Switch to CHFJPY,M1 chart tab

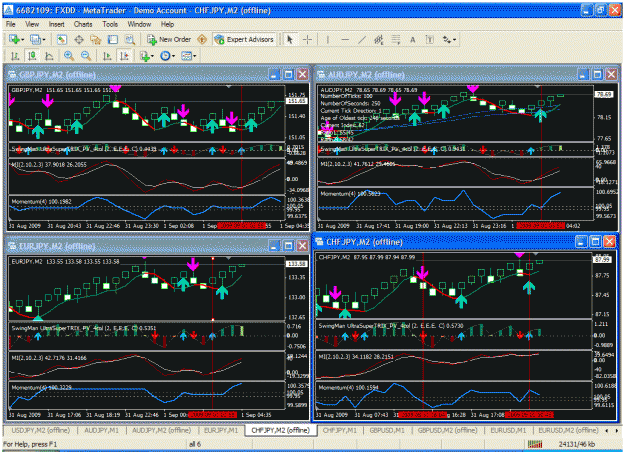(340, 430)
